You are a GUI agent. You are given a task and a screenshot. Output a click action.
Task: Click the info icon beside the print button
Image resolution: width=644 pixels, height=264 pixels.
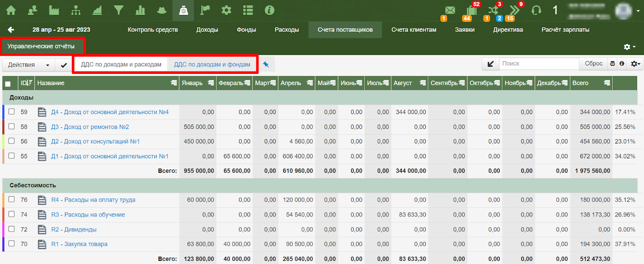click(x=622, y=63)
